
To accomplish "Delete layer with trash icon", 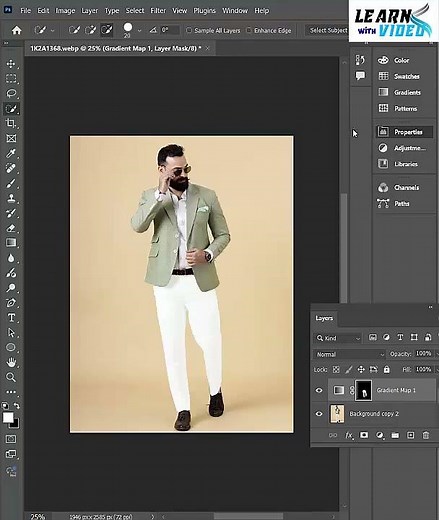I will 426,435.
